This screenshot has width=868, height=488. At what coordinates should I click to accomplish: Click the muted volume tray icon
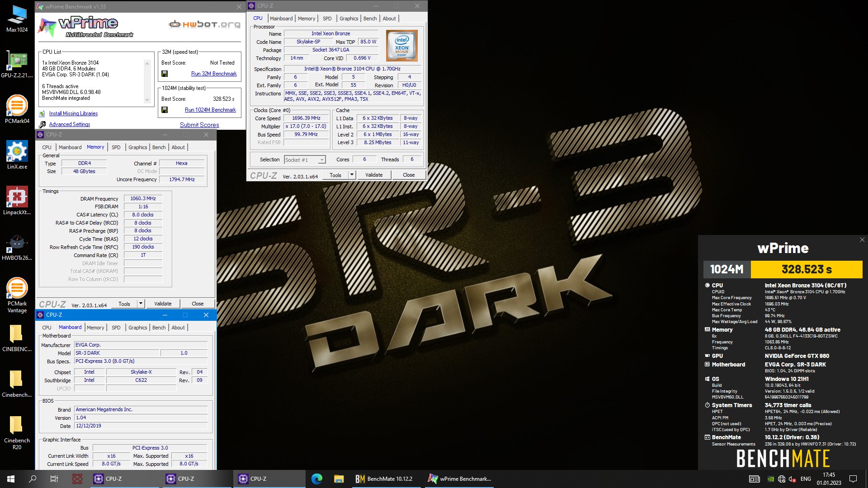click(792, 479)
